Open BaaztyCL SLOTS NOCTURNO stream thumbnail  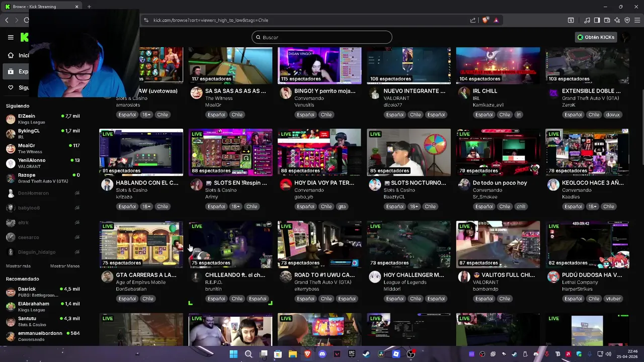pos(409,152)
